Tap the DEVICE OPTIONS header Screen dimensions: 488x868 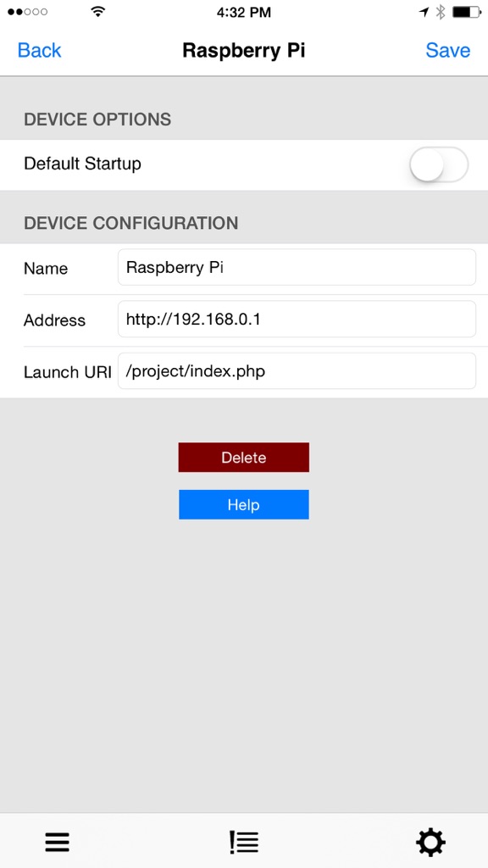click(97, 120)
